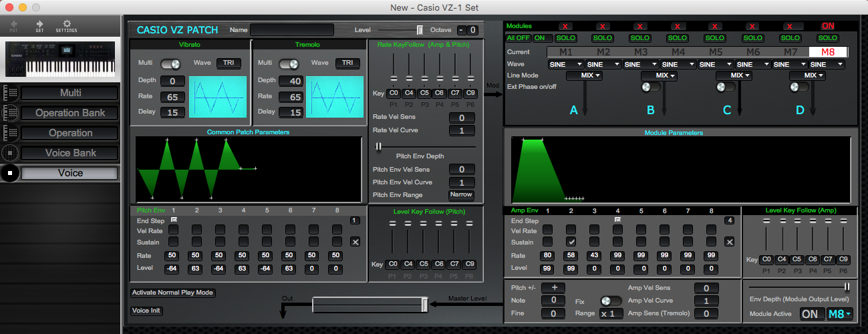Click the icon beside the Multi button
Image resolution: width=868 pixels, height=334 pixels.
pyautogui.click(x=10, y=93)
